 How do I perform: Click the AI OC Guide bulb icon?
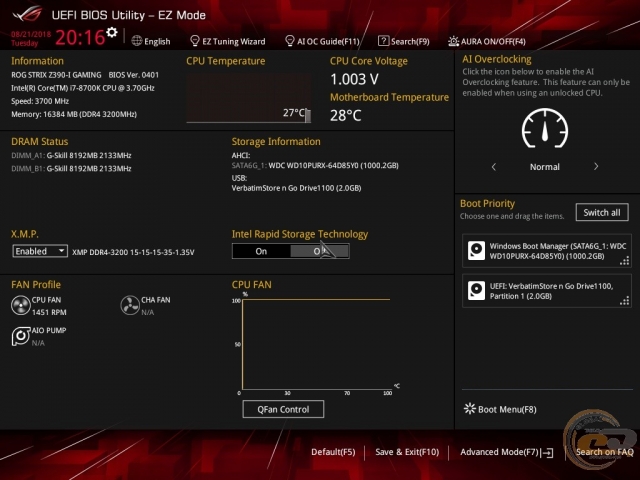coord(289,41)
